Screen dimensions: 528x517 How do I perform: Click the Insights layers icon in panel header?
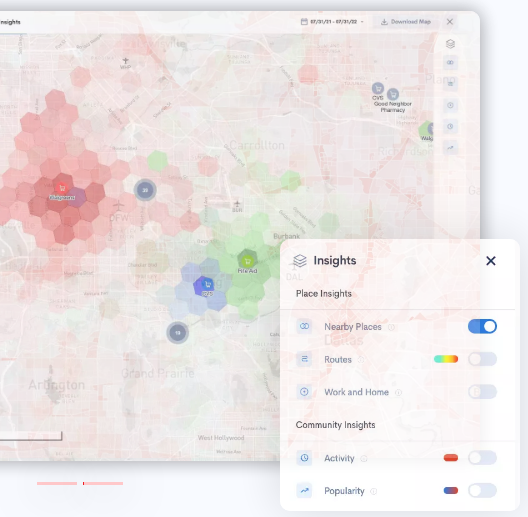click(300, 261)
